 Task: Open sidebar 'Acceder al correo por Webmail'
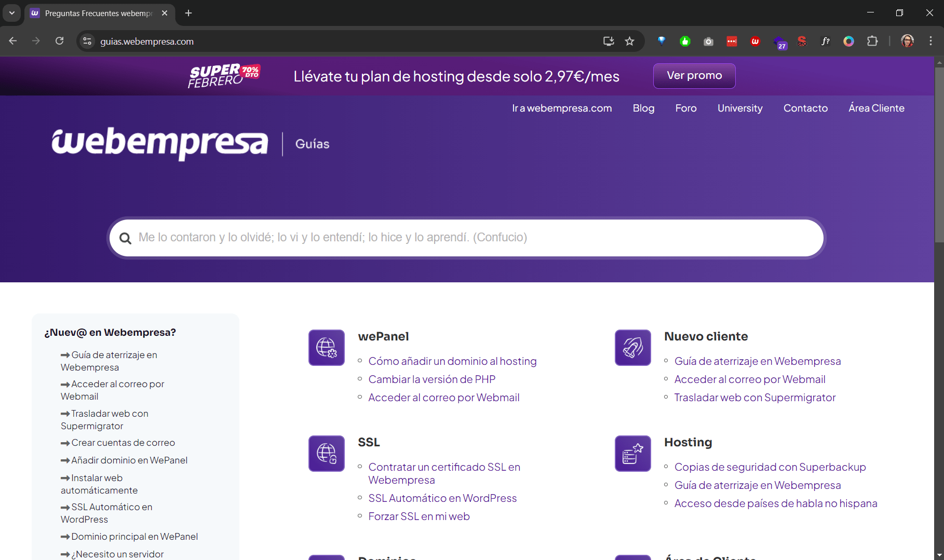(112, 390)
